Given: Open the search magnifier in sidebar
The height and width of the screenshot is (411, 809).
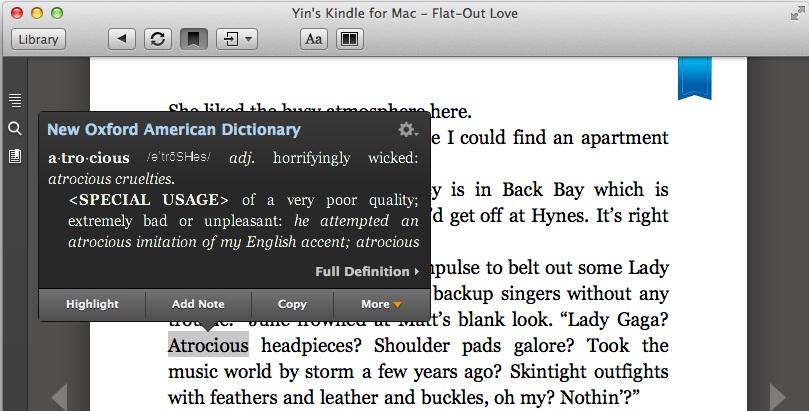Looking at the screenshot, I should click(15, 128).
